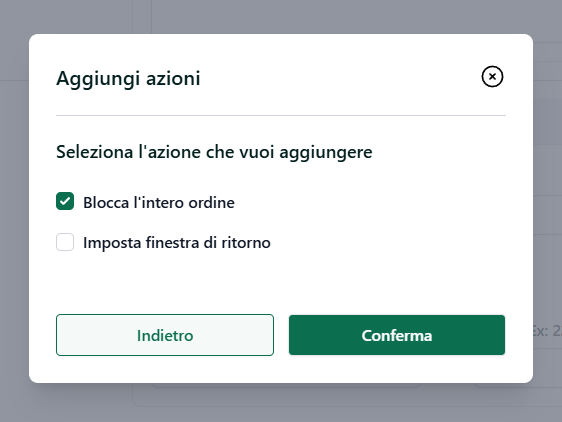The image size is (562, 422).
Task: Confirm the selection with the Conferma button
Action: [x=397, y=335]
